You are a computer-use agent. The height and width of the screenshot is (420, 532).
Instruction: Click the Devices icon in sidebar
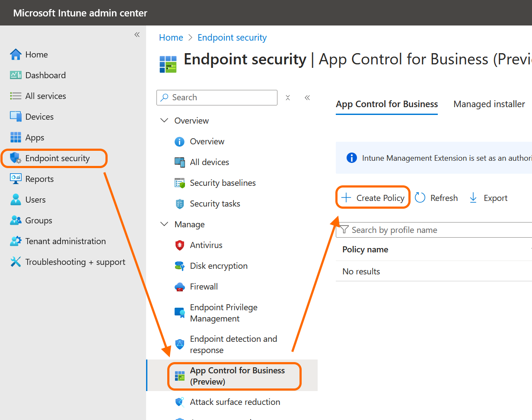16,117
